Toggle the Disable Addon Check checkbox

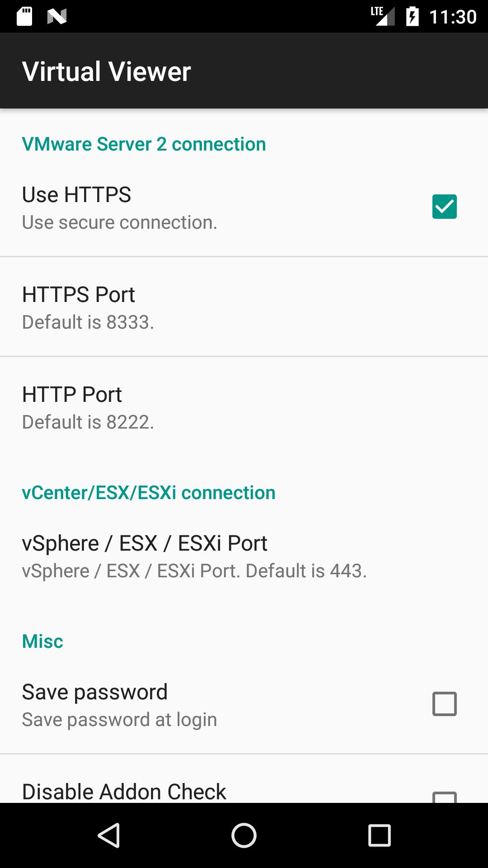[x=444, y=797]
